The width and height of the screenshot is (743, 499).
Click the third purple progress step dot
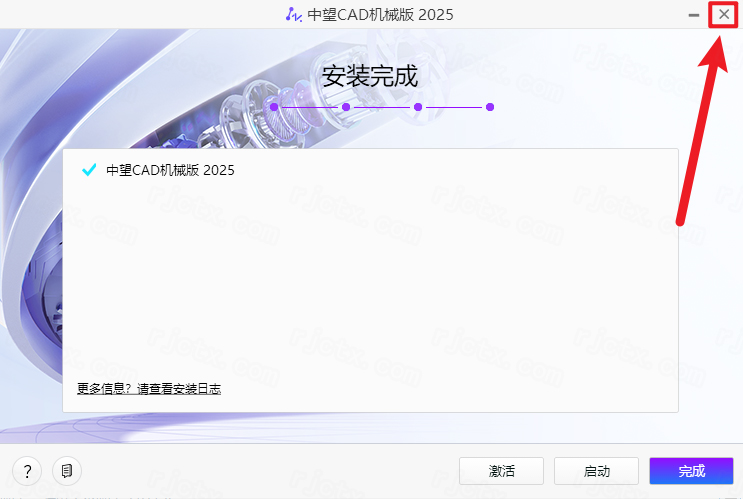418,106
